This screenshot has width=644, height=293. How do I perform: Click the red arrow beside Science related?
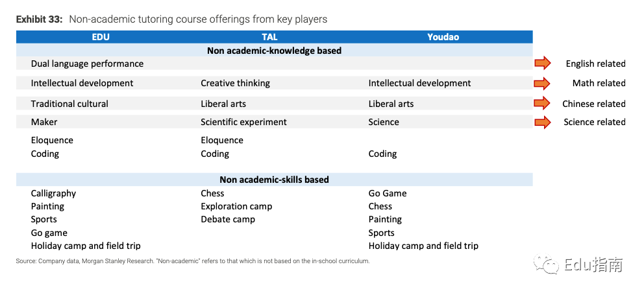[542, 122]
